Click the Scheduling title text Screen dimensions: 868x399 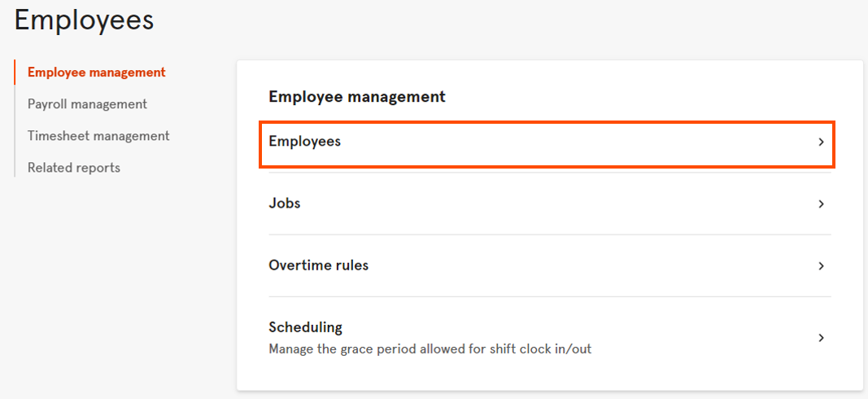coord(305,327)
